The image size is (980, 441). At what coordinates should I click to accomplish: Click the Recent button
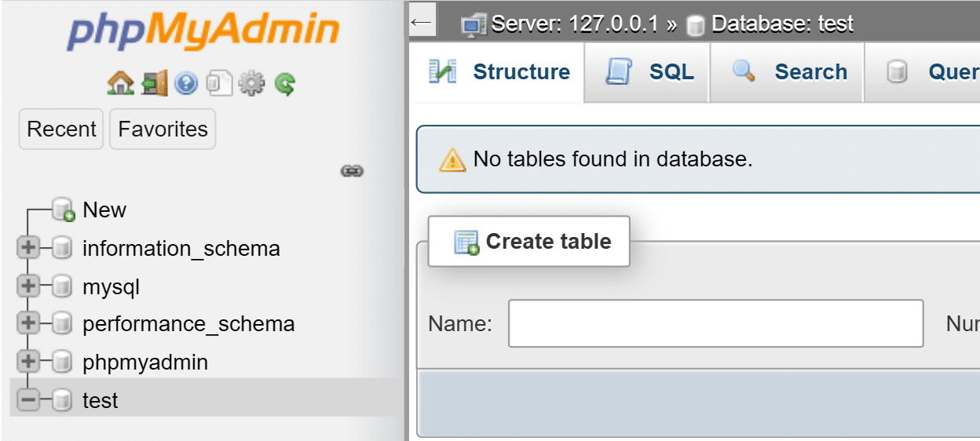[x=61, y=129]
